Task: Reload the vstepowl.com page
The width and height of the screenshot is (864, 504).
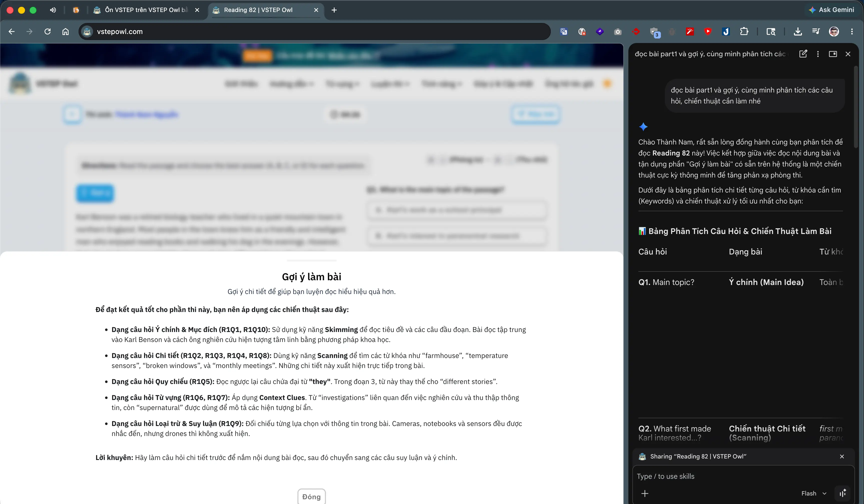Action: (x=48, y=31)
